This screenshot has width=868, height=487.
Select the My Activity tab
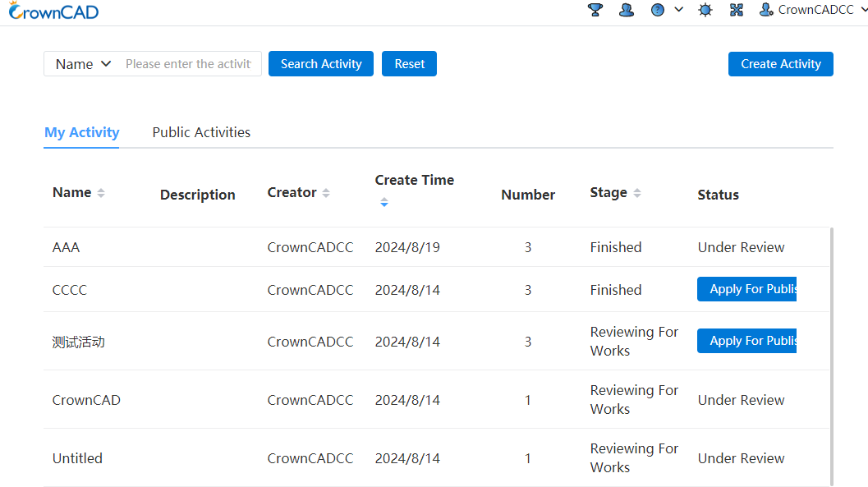pos(82,132)
